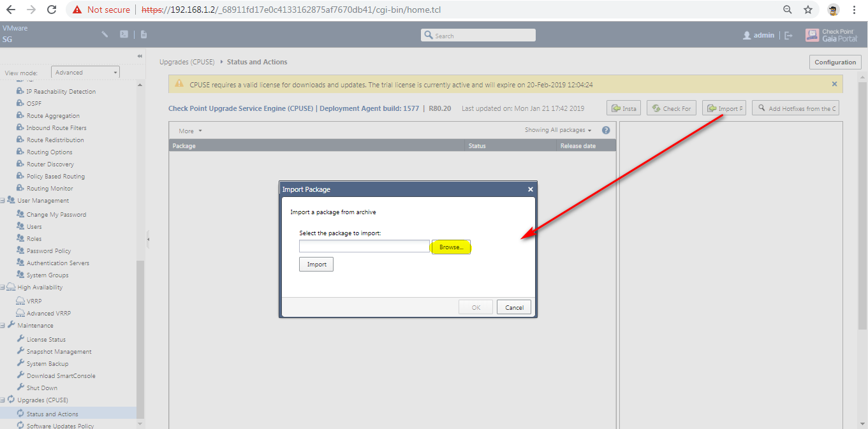
Task: Open the Showing All packages filter
Action: 558,130
